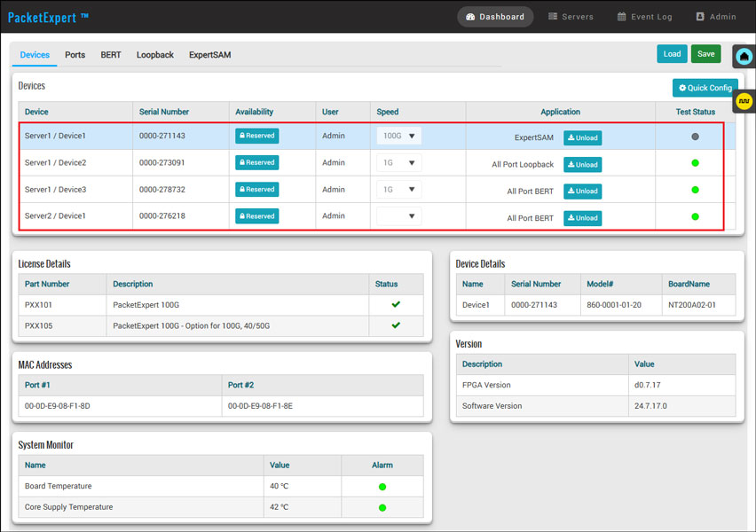
Task: Click Software Version value 24.7.17.0
Action: tap(651, 406)
